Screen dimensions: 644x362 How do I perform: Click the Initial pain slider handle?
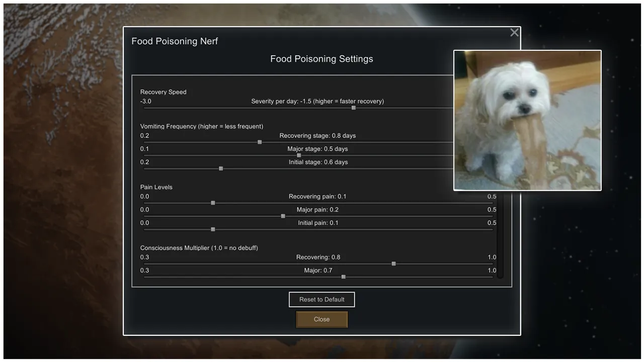(213, 229)
